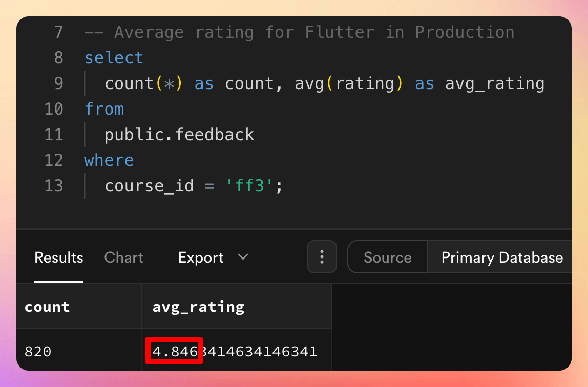The image size is (588, 387).
Task: Switch to the Chart tab
Action: coord(123,257)
